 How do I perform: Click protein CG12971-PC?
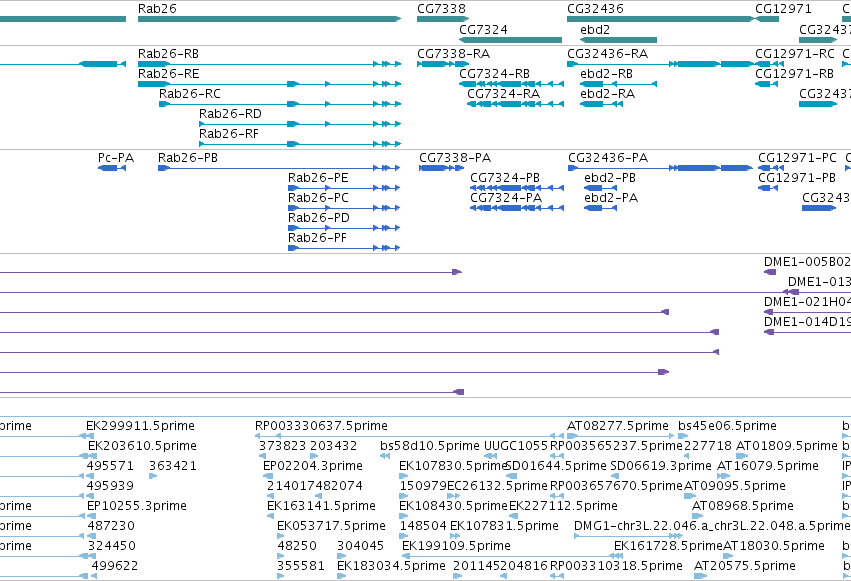[x=771, y=168]
